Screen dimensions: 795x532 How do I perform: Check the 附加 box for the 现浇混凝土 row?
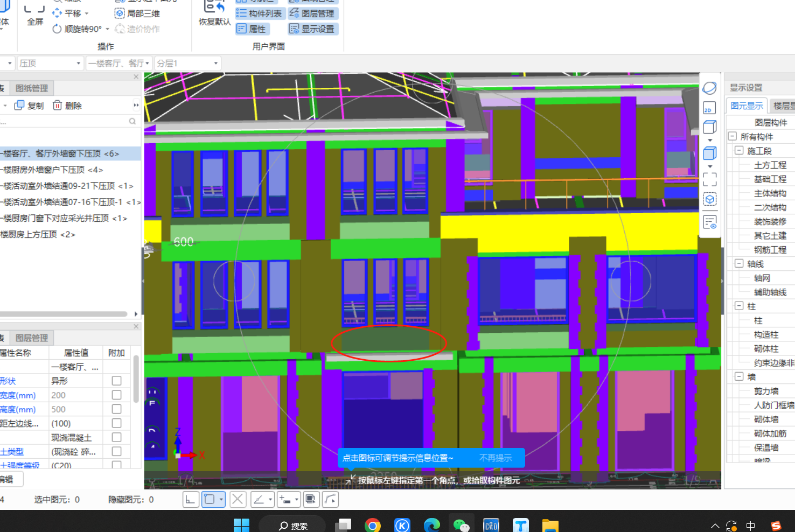[116, 437]
